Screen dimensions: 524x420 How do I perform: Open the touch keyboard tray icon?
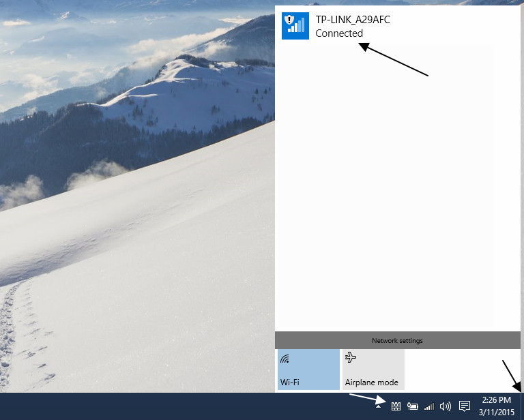396,406
